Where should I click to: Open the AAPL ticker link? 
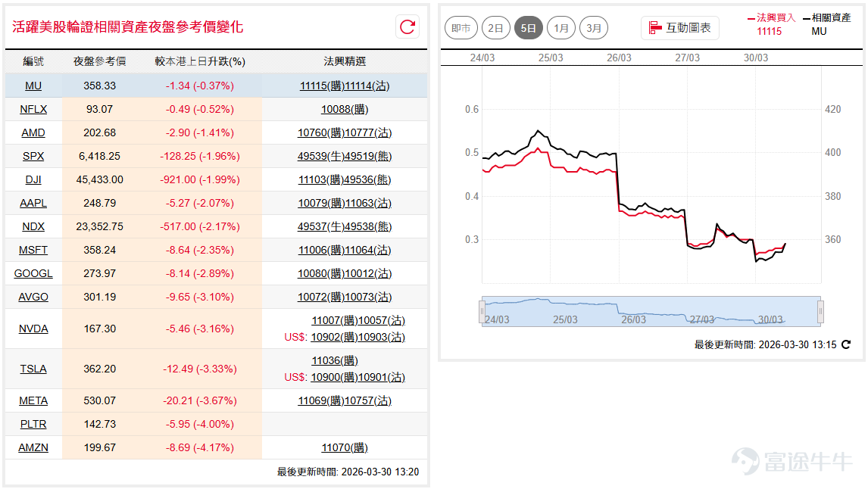[x=33, y=203]
